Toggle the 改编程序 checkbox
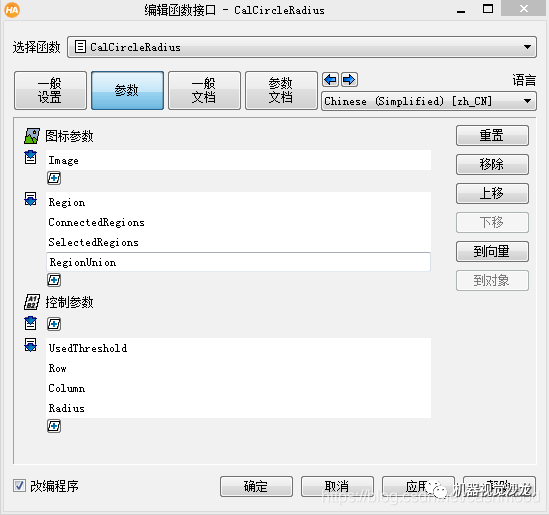Viewport: 549px width, 515px height. click(x=19, y=486)
